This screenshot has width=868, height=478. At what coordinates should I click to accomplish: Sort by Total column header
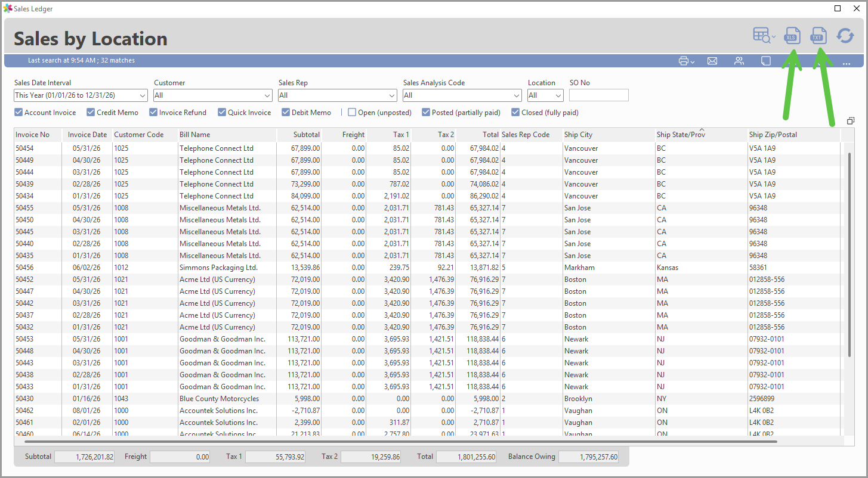point(478,135)
